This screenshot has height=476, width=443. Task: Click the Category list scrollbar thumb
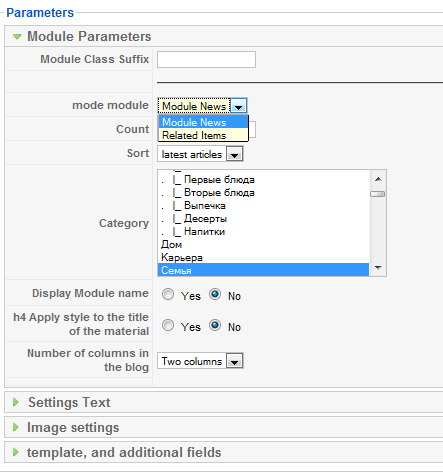[x=378, y=194]
